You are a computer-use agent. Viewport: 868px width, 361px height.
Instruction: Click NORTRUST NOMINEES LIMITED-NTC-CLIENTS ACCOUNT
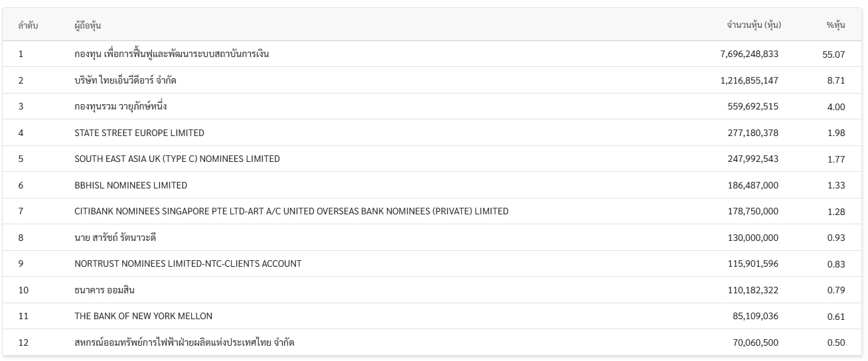click(188, 263)
